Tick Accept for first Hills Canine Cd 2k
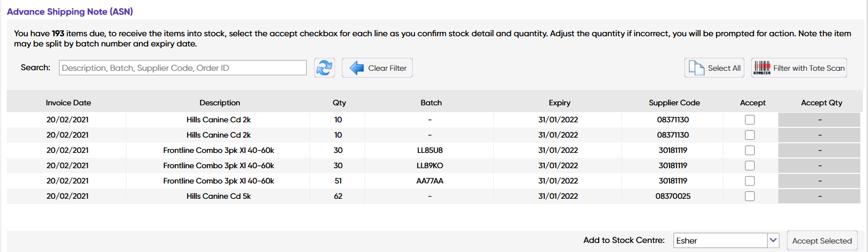This screenshot has width=868, height=252. click(750, 120)
